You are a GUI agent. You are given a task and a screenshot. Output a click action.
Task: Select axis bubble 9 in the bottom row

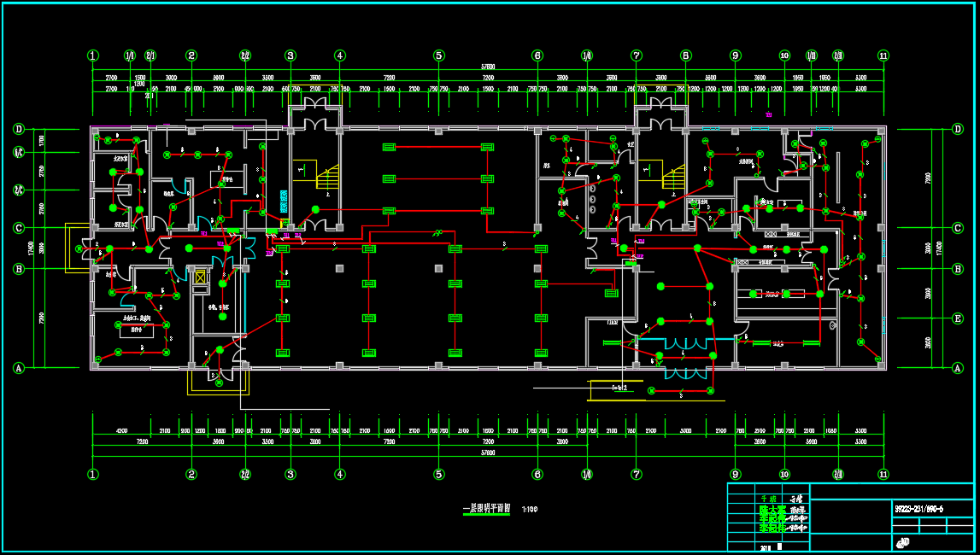pyautogui.click(x=735, y=475)
